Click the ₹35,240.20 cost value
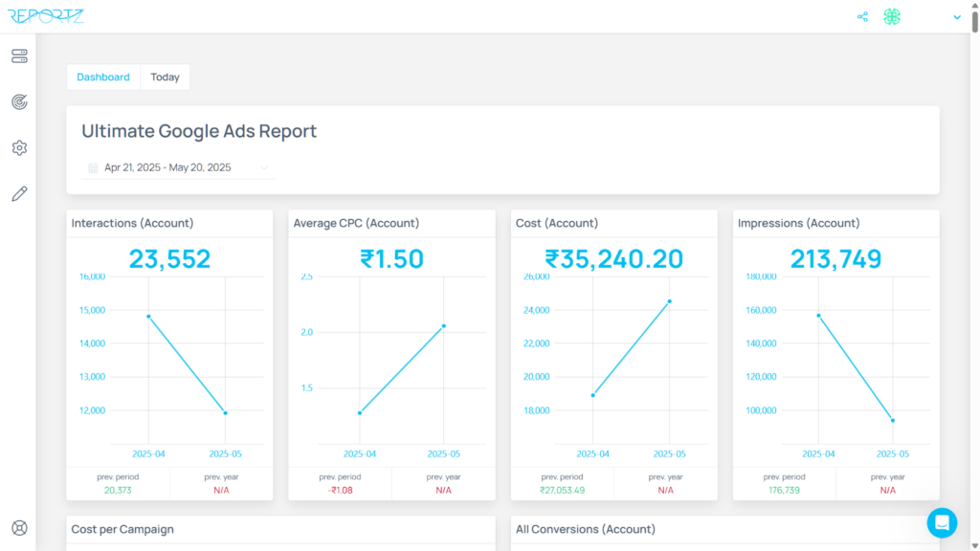Viewport: 980px width, 551px height. [613, 258]
